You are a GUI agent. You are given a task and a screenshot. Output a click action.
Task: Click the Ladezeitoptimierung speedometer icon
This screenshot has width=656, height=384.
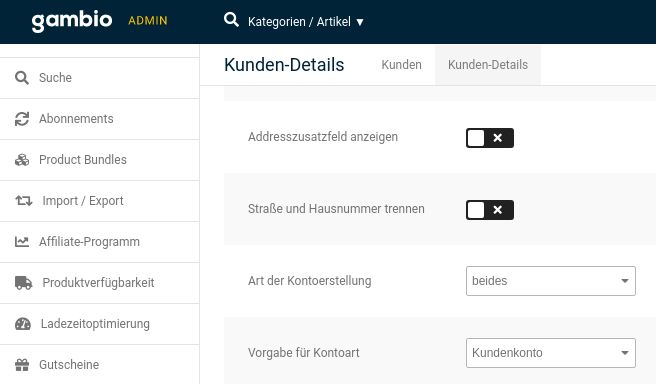23,324
